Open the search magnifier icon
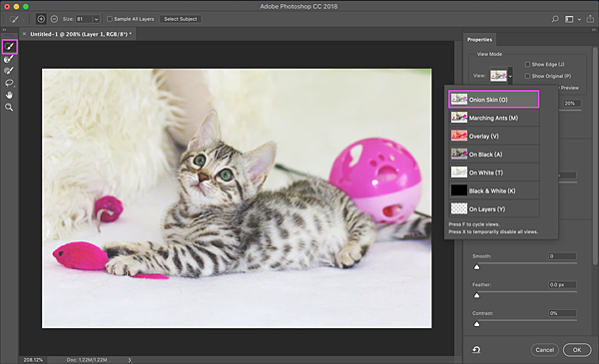Screen dimensions: 599x364 pos(555,19)
